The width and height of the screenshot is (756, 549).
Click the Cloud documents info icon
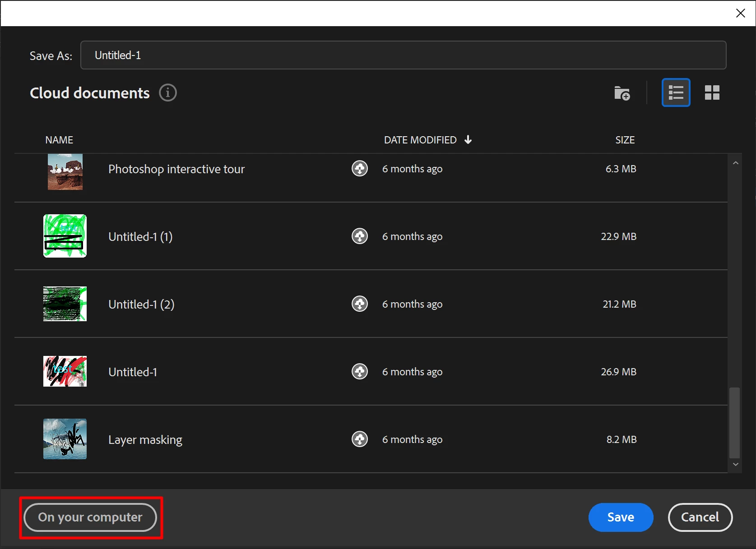168,93
